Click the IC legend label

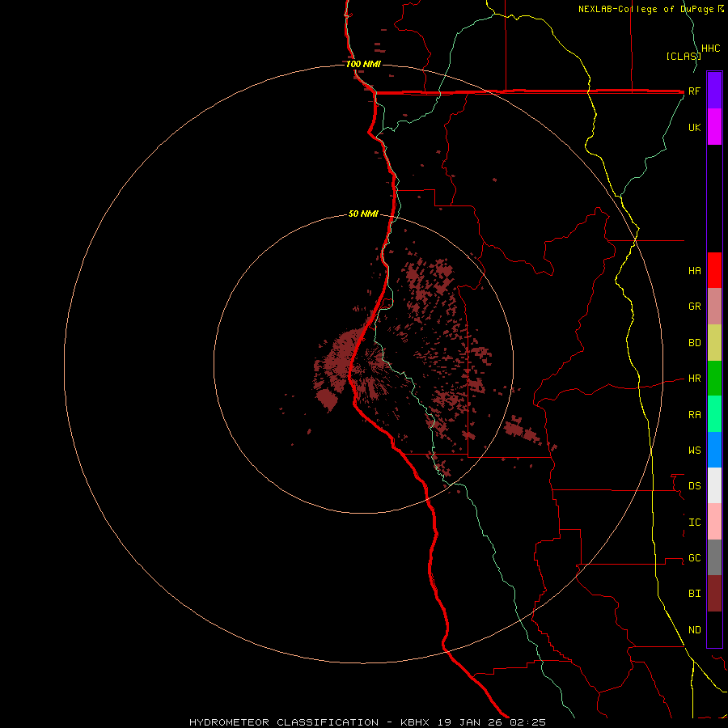click(694, 523)
